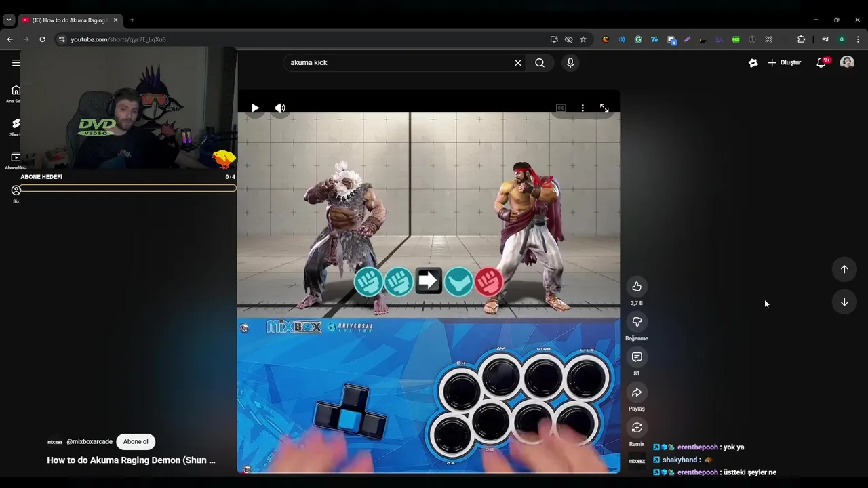Install app icon in address bar
This screenshot has height=488, width=868.
pos(554,39)
